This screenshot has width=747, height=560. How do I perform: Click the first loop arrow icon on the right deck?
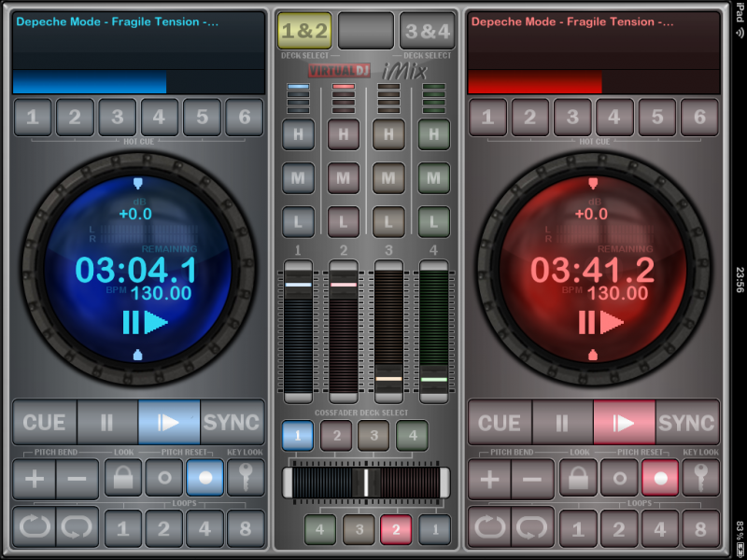[x=489, y=527]
